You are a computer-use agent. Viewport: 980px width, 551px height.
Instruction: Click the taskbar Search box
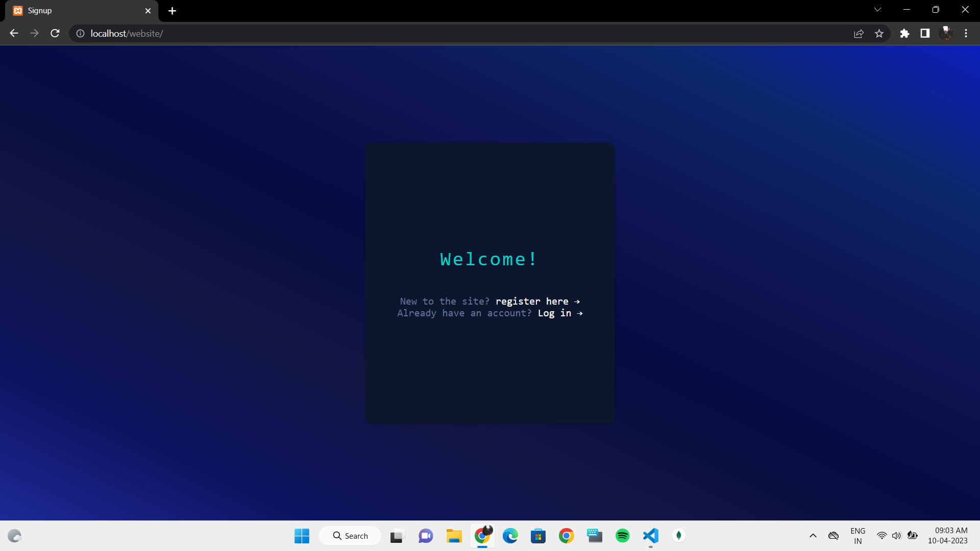tap(350, 536)
